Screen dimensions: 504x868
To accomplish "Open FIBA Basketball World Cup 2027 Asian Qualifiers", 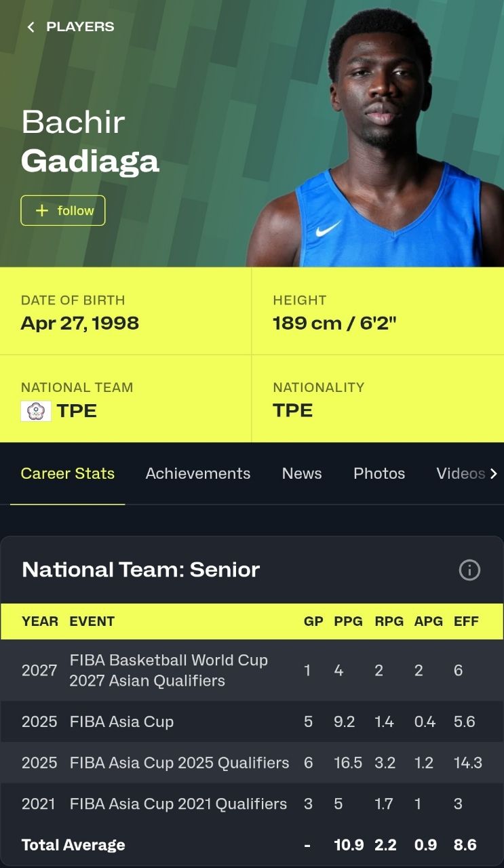I will [x=168, y=670].
